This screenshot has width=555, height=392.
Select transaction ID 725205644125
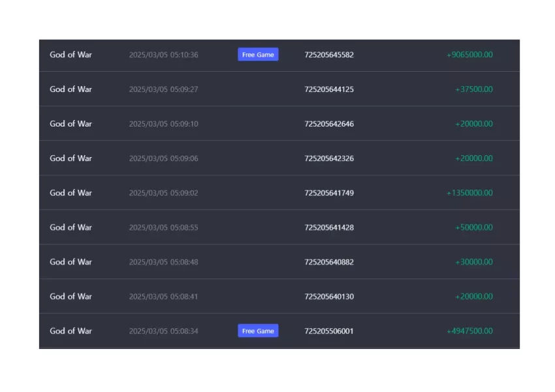329,89
